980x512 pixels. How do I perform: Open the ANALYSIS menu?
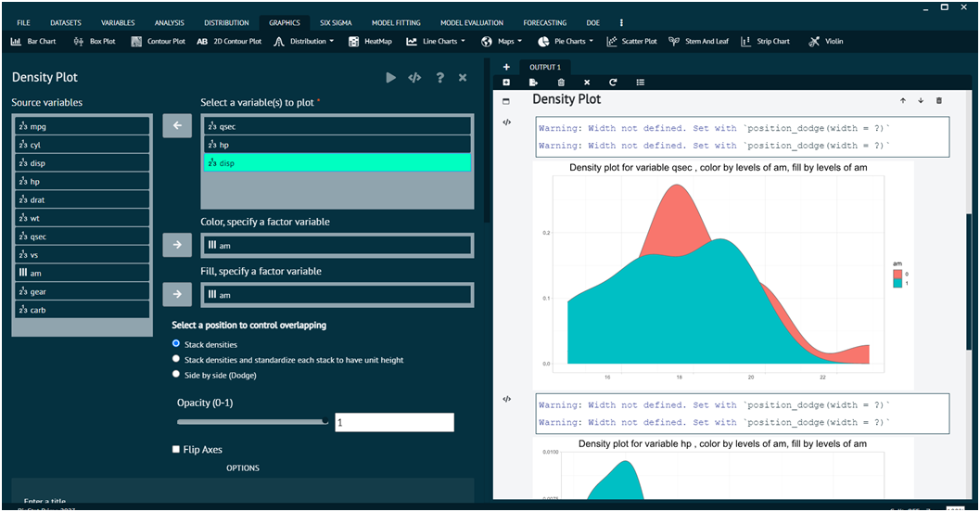coord(170,22)
